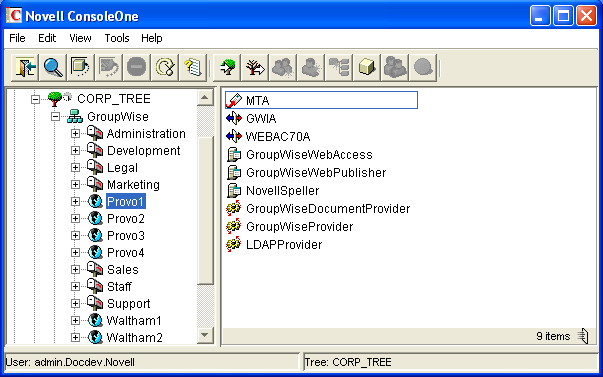Click the bare tree with arrow toolbar icon
Image resolution: width=603 pixels, height=377 pixels.
pos(255,68)
